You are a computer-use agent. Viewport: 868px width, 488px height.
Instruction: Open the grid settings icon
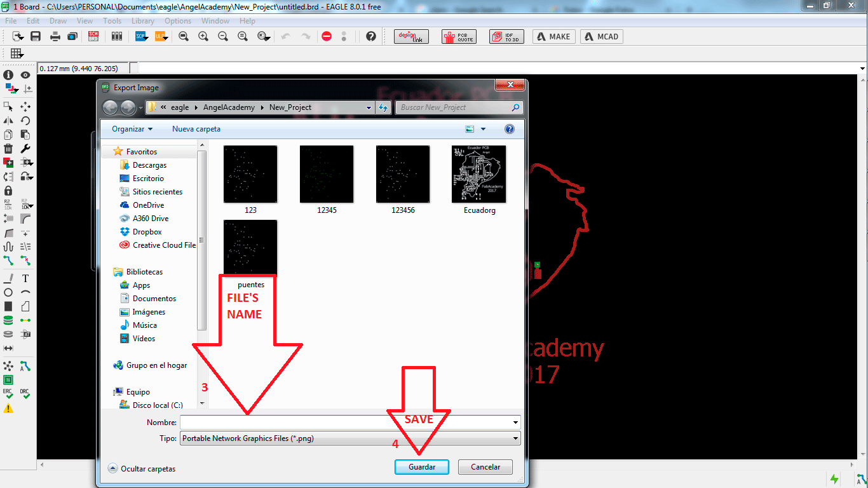[x=17, y=53]
